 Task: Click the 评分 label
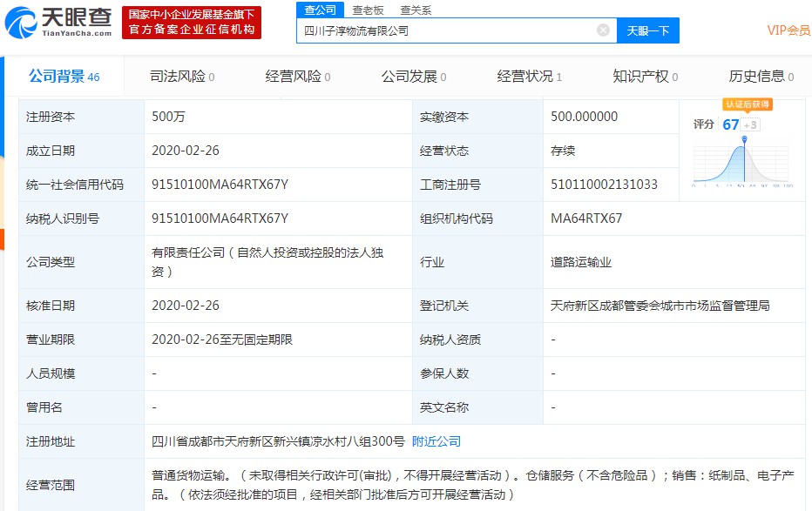point(703,124)
